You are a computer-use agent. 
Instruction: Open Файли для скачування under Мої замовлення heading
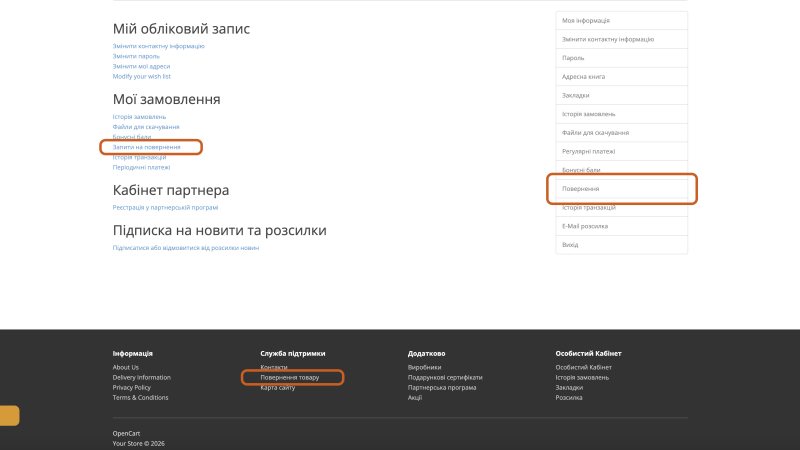(x=146, y=127)
